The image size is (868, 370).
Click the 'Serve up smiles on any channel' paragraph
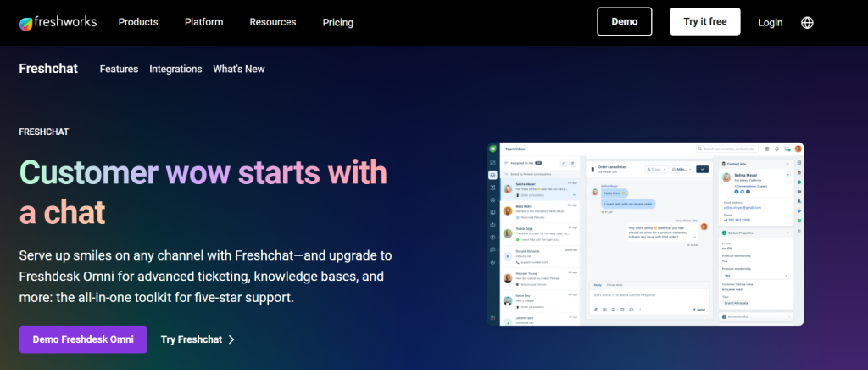[x=205, y=277]
